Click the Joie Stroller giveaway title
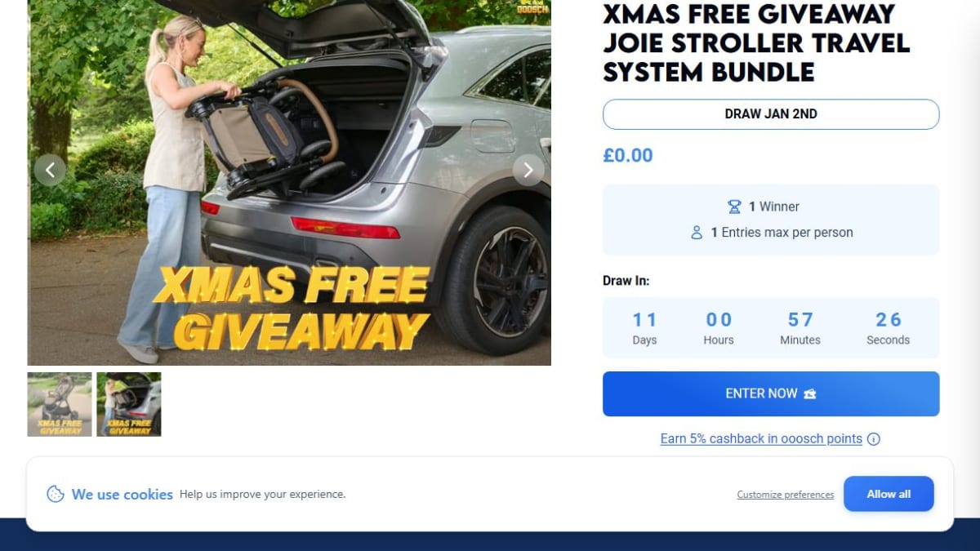Viewport: 980px width, 551px height. 756,42
